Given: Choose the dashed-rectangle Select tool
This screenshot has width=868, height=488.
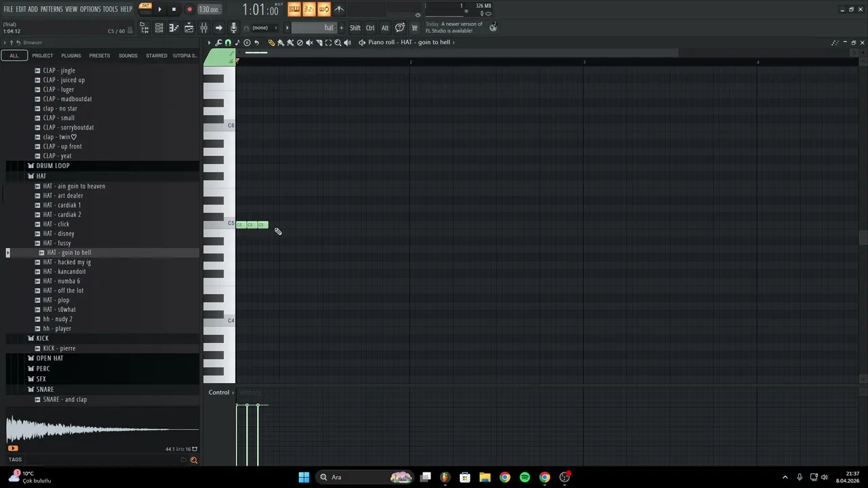Looking at the screenshot, I should [328, 43].
